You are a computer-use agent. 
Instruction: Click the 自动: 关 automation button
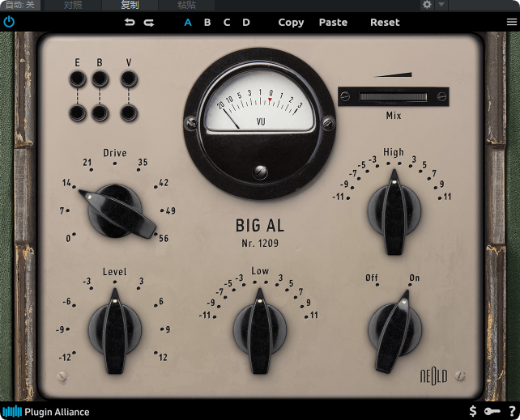tap(20, 5)
